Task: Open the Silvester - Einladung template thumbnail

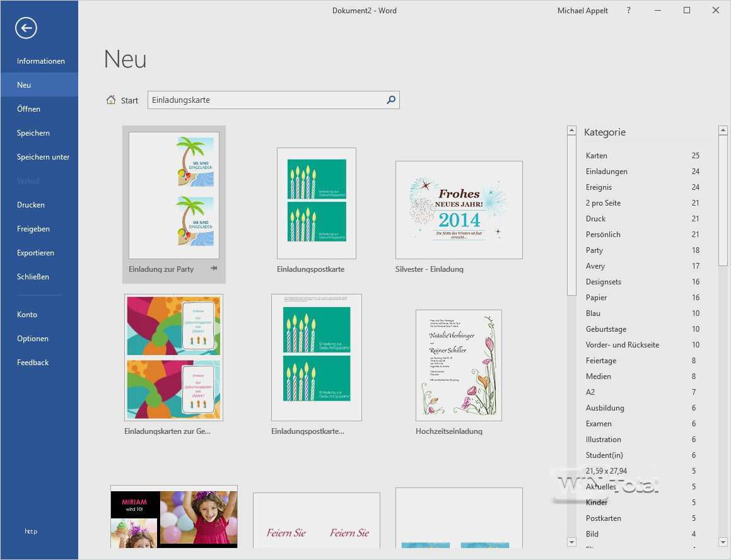Action: pyautogui.click(x=459, y=210)
